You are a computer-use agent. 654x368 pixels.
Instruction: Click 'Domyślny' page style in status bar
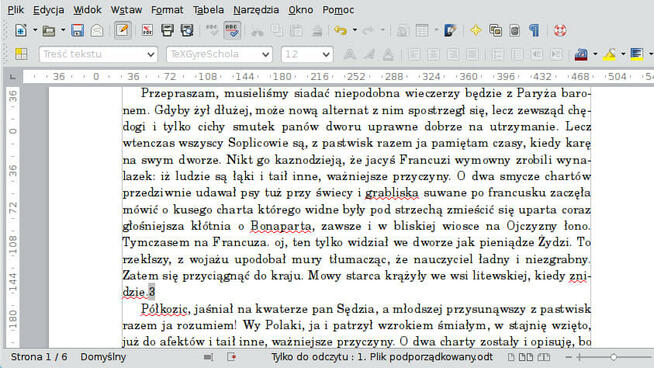103,357
